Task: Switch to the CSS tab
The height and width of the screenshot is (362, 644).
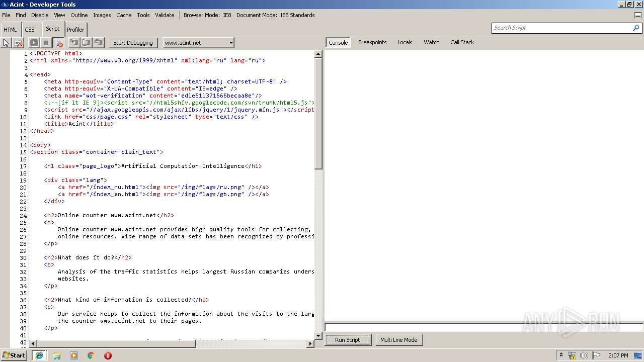Action: pos(30,30)
